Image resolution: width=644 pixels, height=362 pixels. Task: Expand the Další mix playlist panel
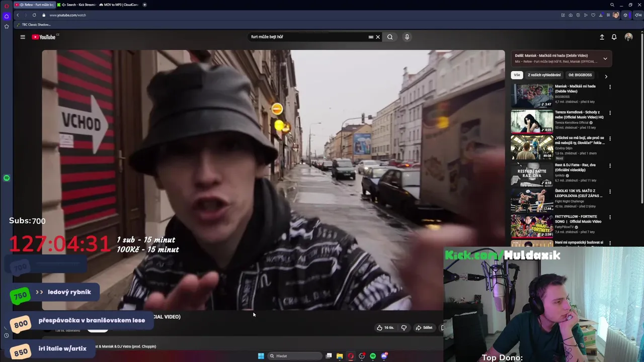(x=605, y=58)
